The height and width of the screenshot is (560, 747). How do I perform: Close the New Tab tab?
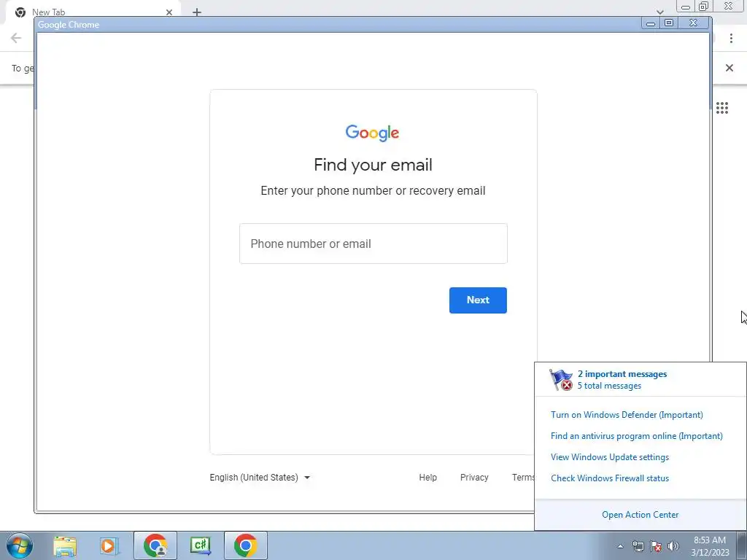click(x=169, y=12)
